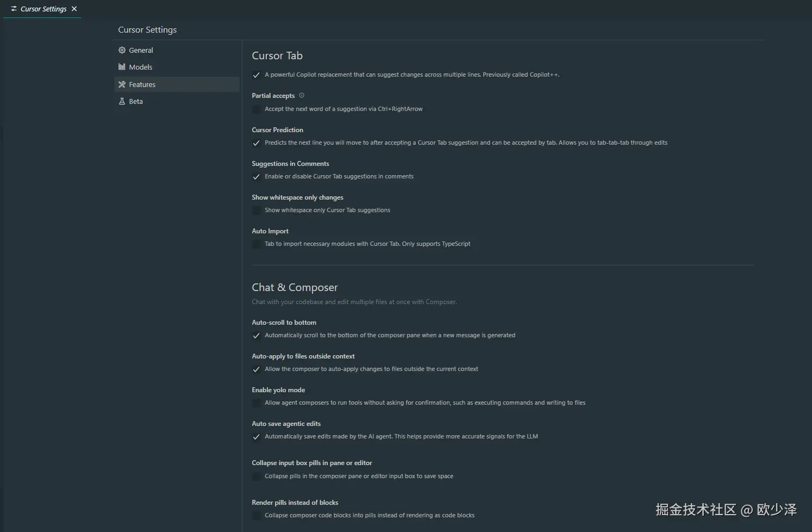Toggle Suggestions in Comments checkbox

coord(257,177)
